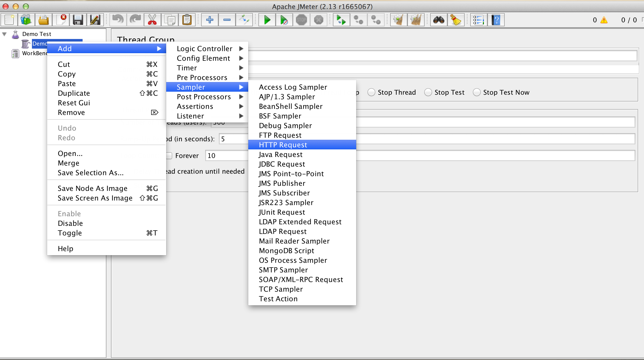The width and height of the screenshot is (644, 360).
Task: Expand all nodes with plus icon
Action: pyautogui.click(x=210, y=20)
